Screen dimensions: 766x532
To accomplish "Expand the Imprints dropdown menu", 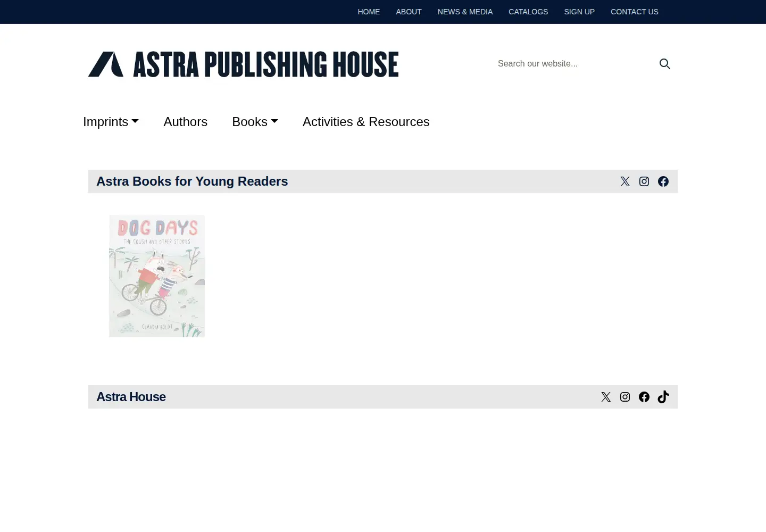I will (x=111, y=122).
